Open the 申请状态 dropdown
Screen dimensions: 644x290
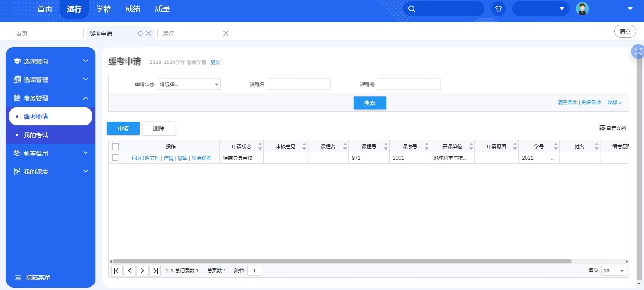click(189, 84)
